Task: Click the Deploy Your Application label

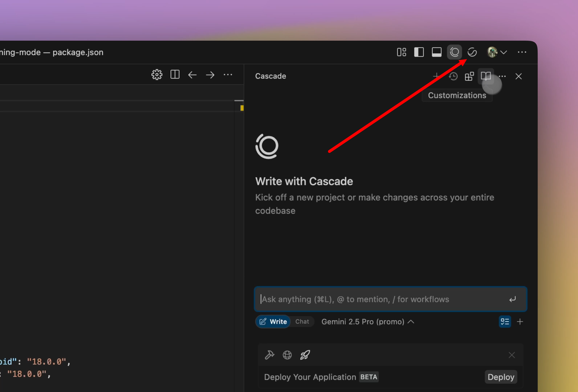Action: [x=310, y=377]
